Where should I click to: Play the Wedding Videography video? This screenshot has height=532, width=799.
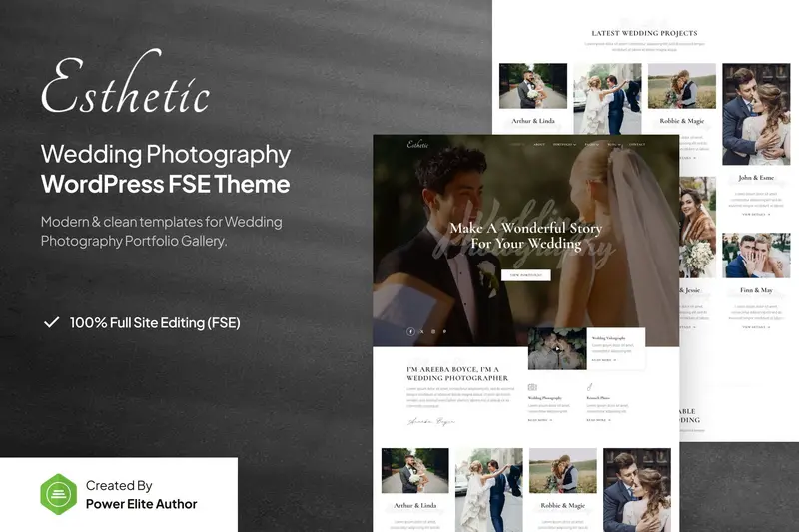[x=556, y=349]
